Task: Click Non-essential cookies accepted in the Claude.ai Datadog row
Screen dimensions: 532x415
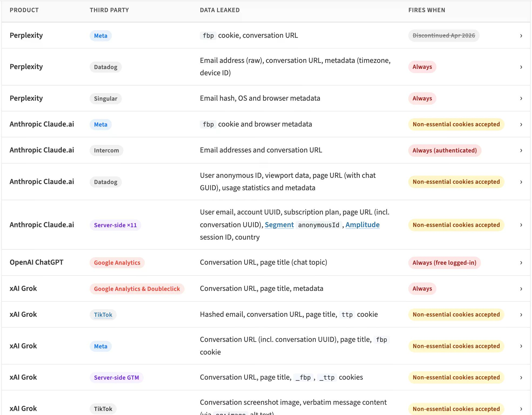Action: click(456, 182)
